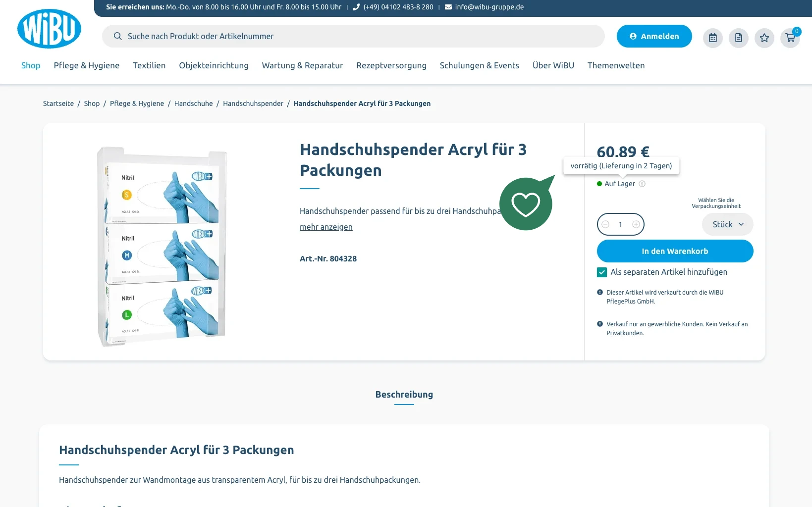Open Objekteinrichtung menu

(x=214, y=65)
